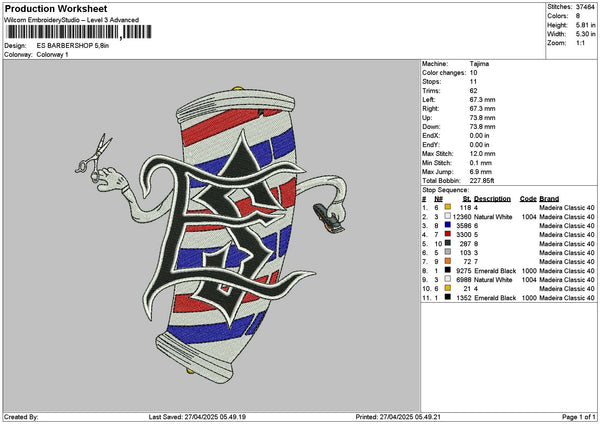Select the blue swatch in stop row 3
The image size is (600, 424).
[448, 225]
